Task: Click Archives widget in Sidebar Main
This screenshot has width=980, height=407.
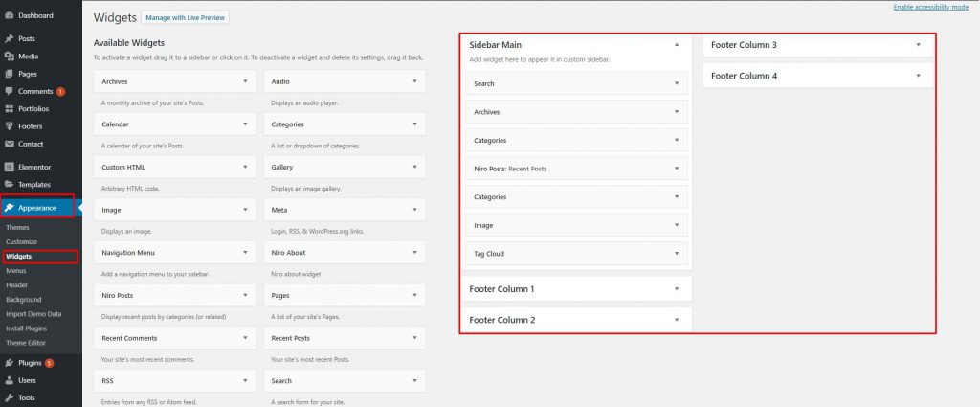Action: coord(576,112)
